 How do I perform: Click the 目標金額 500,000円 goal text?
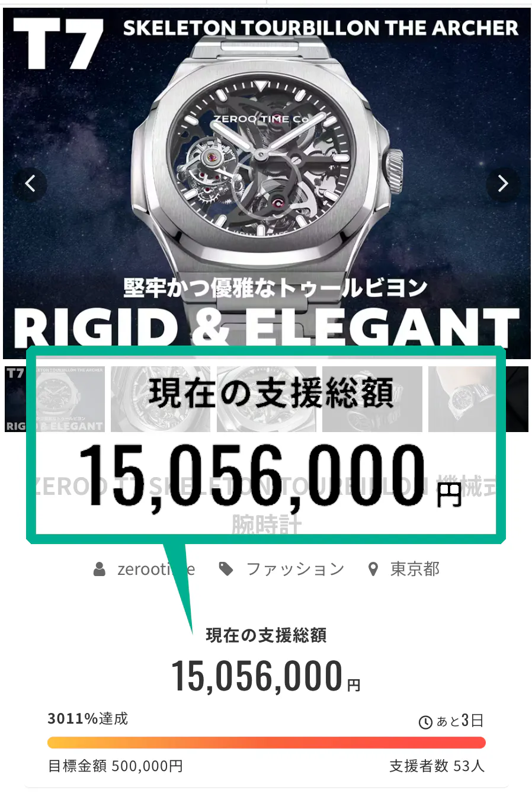tap(115, 766)
